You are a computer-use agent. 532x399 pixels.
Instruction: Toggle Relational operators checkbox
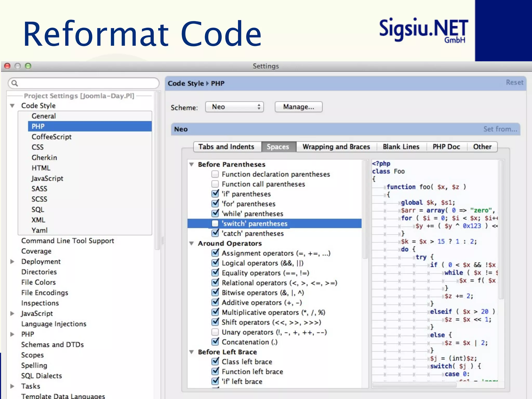215,283
